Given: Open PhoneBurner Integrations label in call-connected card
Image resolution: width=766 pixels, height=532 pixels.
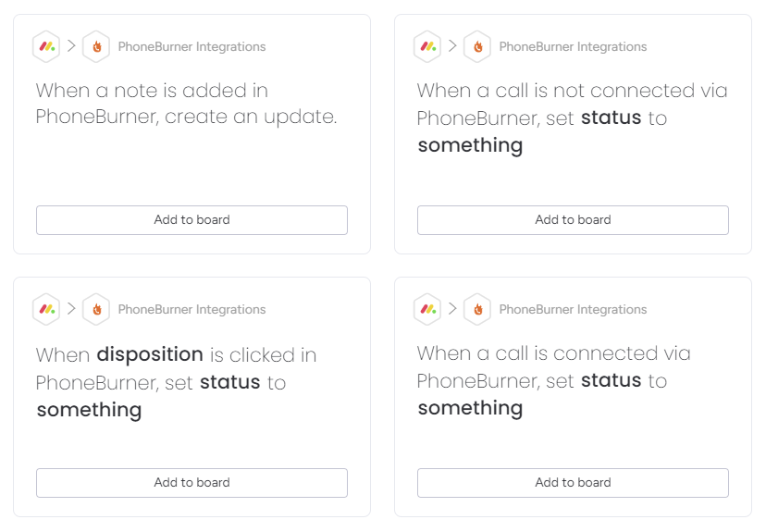Looking at the screenshot, I should [x=573, y=309].
